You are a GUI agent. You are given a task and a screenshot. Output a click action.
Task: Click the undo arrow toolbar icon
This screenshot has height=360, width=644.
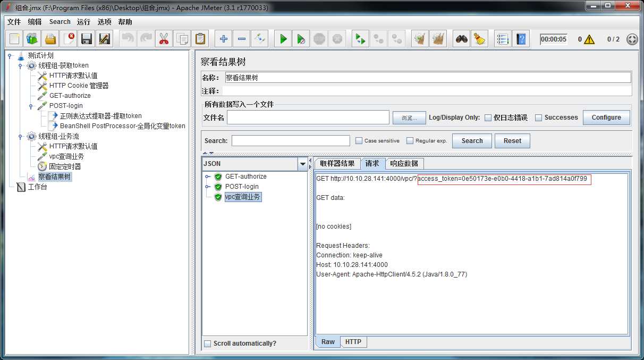[128, 39]
